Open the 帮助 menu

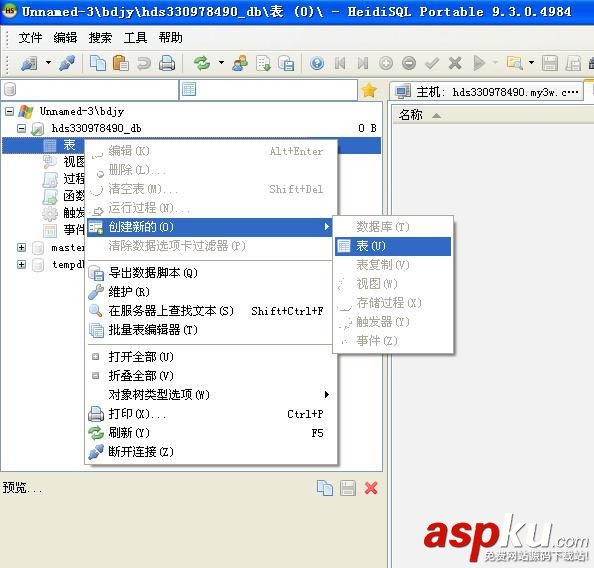click(170, 38)
